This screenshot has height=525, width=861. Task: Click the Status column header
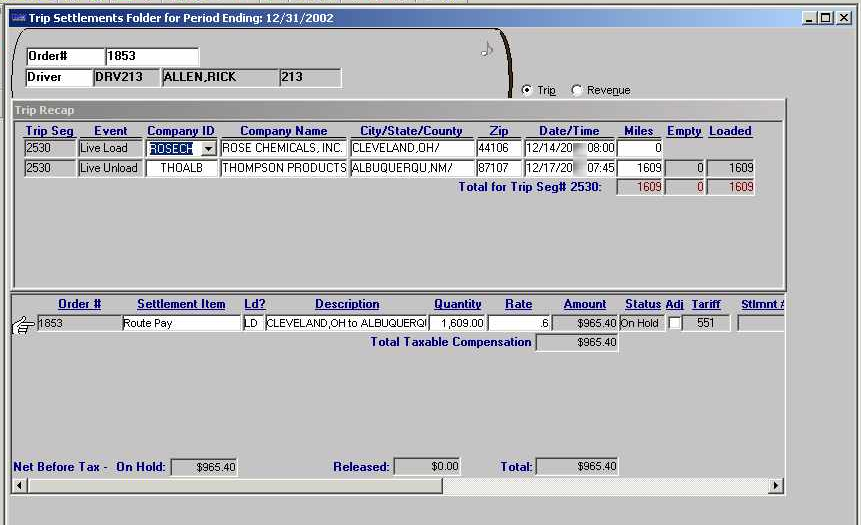[643, 304]
